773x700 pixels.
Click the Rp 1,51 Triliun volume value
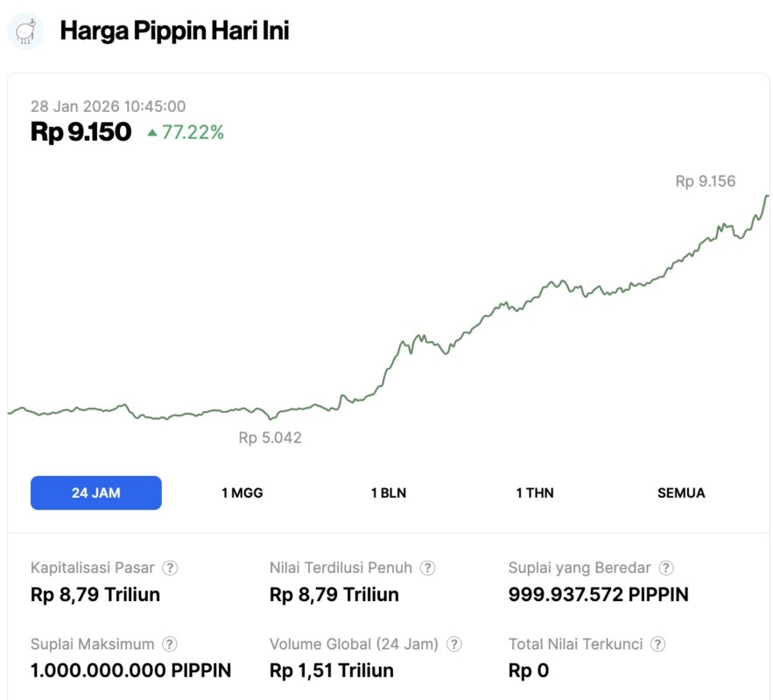pyautogui.click(x=332, y=671)
